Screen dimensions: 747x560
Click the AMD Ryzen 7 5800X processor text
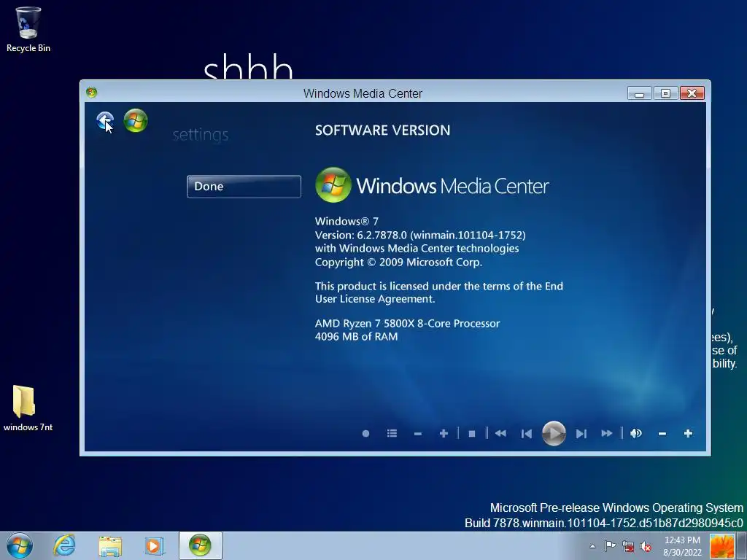[407, 323]
